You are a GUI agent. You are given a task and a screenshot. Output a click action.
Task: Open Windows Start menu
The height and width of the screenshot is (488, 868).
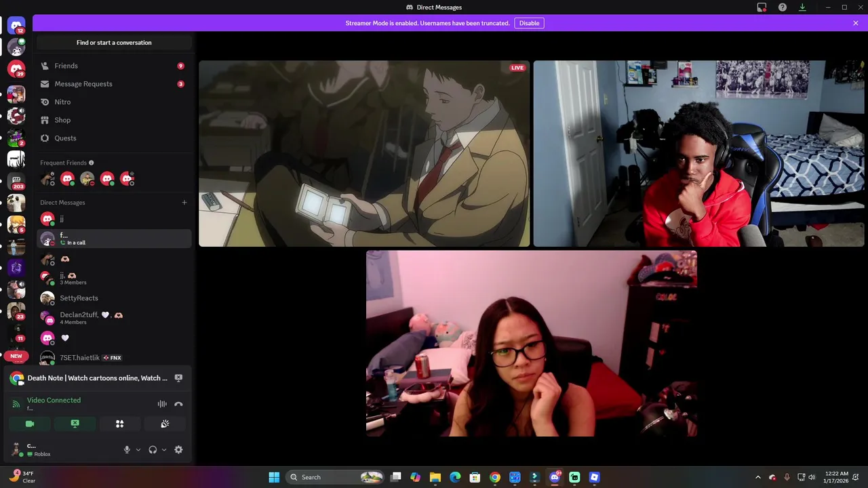coord(274,477)
